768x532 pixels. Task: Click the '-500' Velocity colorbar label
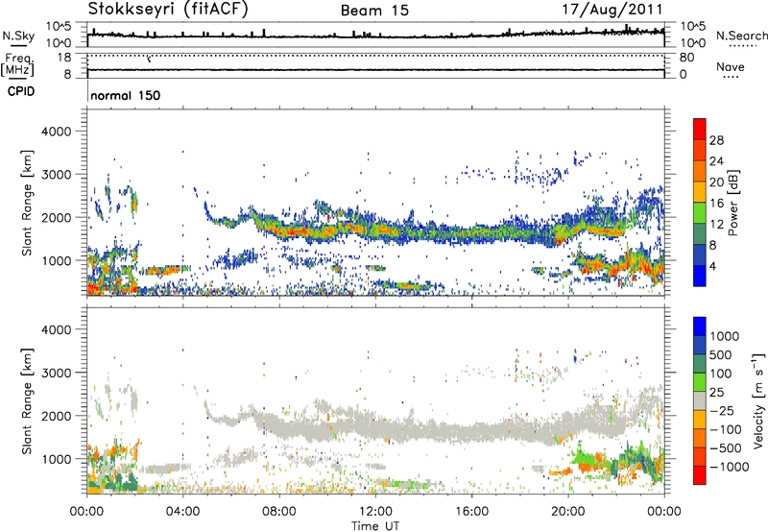click(726, 448)
